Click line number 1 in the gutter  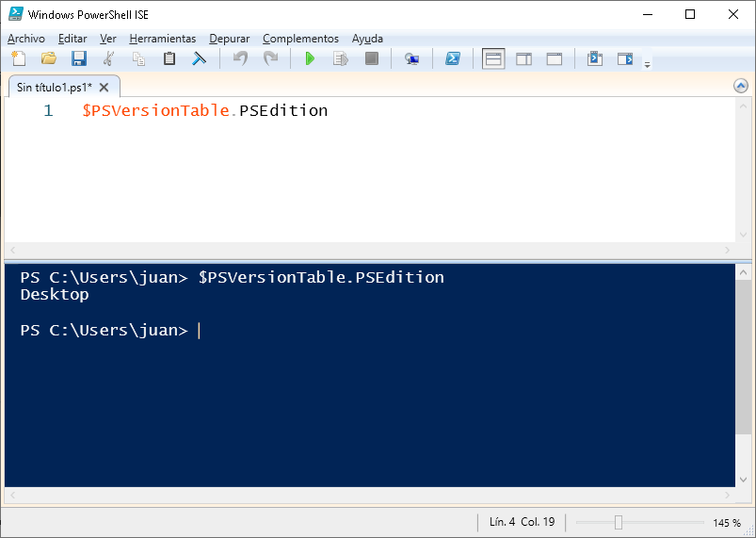(x=48, y=111)
